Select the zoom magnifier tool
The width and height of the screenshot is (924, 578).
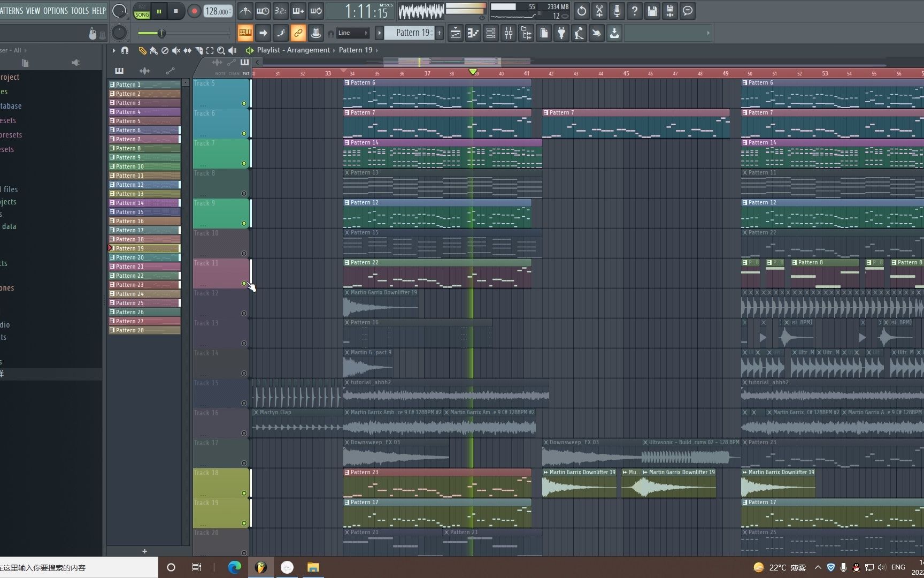221,50
